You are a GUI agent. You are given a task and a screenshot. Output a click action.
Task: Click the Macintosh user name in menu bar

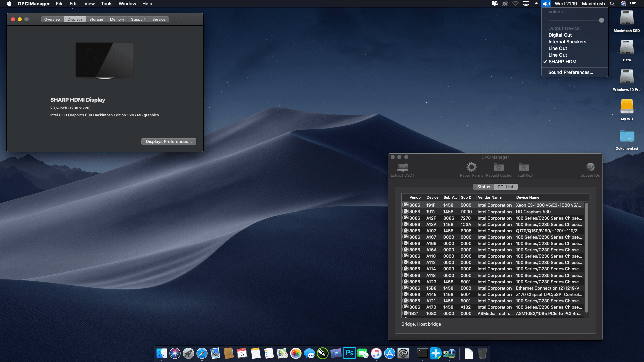(x=593, y=4)
